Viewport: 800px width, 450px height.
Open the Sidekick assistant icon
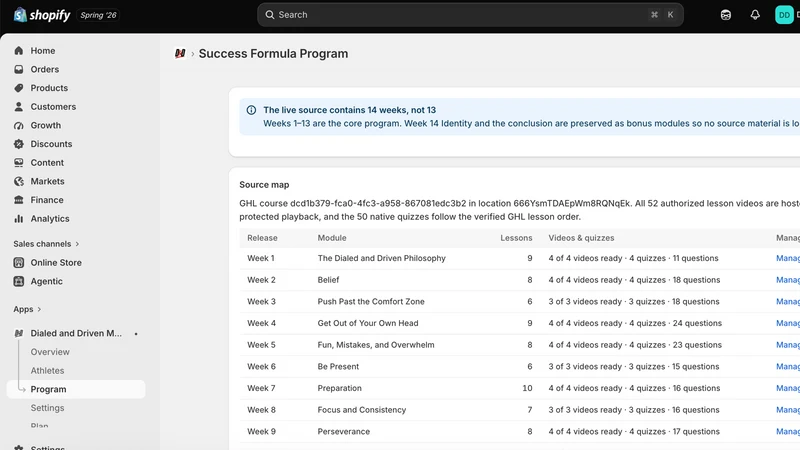726,15
